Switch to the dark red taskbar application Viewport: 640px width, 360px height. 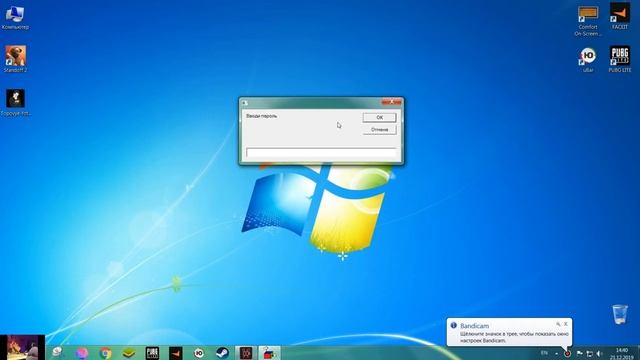[x=246, y=353]
